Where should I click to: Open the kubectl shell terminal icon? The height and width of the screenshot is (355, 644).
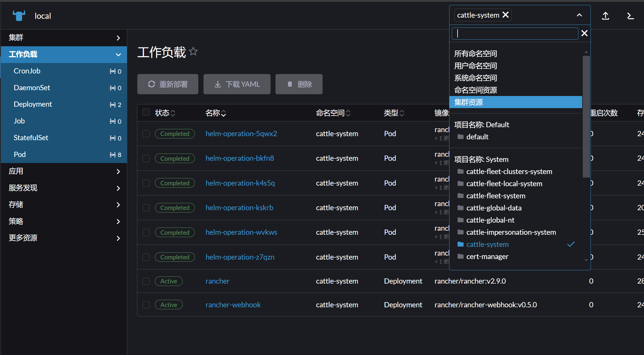click(630, 16)
